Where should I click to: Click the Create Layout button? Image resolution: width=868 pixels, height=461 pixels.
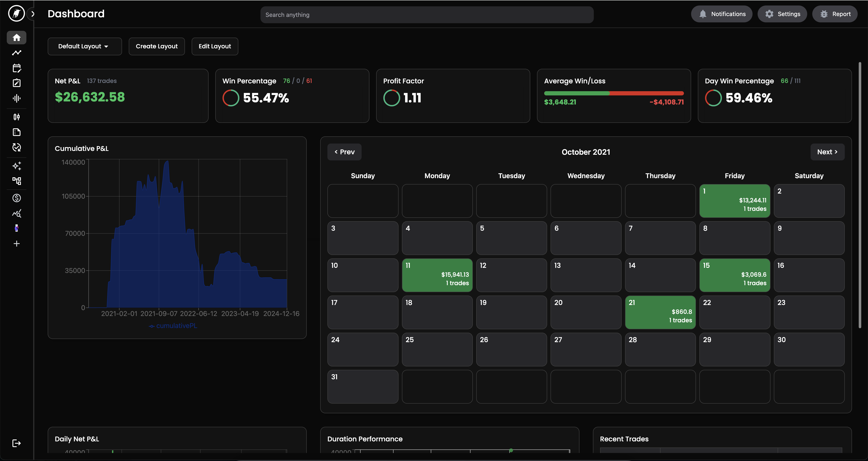(x=157, y=46)
